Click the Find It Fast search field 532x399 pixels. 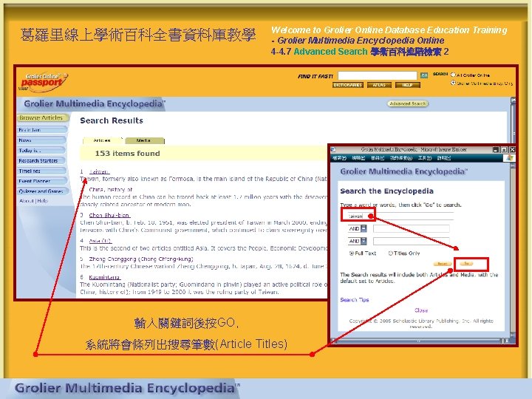[x=378, y=75]
